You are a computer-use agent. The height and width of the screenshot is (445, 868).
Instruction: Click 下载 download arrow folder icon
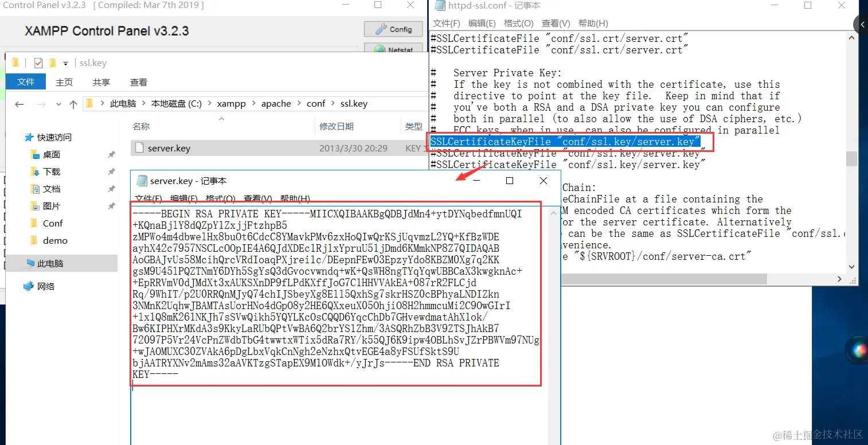coord(34,172)
